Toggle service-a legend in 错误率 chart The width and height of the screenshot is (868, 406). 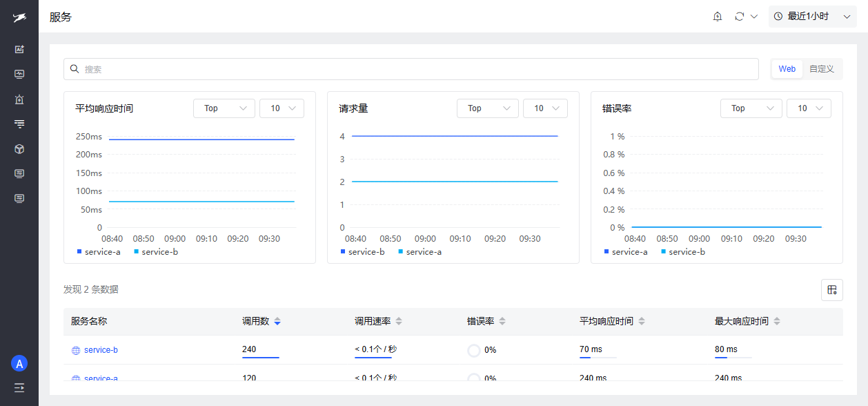point(626,252)
